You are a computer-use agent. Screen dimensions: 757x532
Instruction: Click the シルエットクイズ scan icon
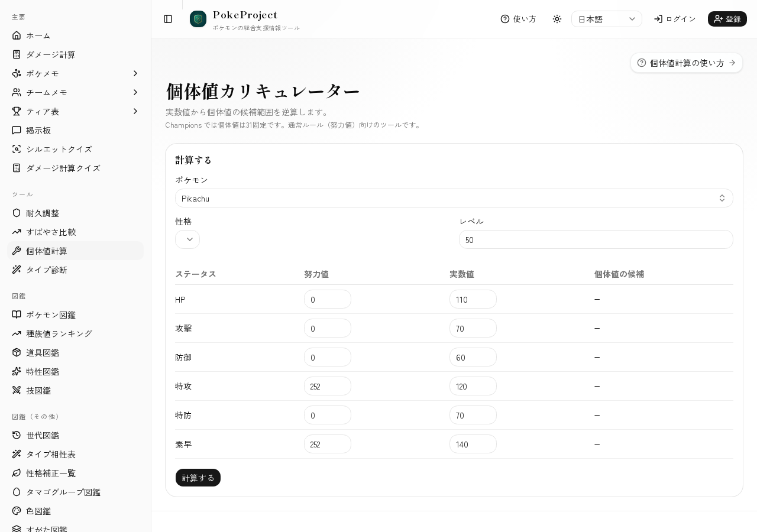click(17, 149)
